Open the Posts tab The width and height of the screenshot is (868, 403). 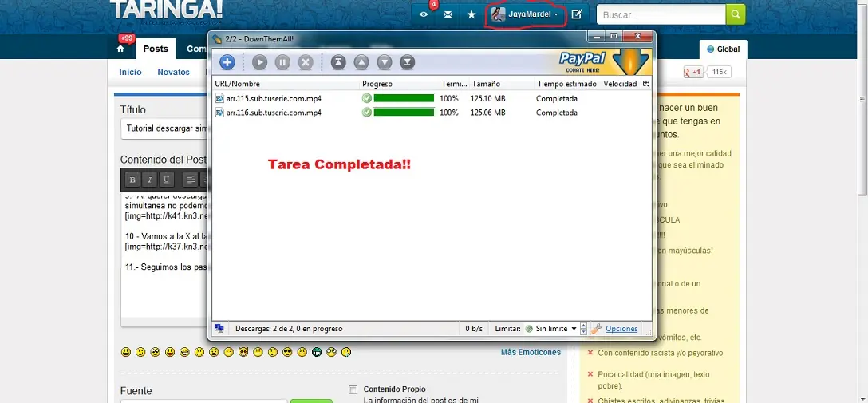(156, 49)
